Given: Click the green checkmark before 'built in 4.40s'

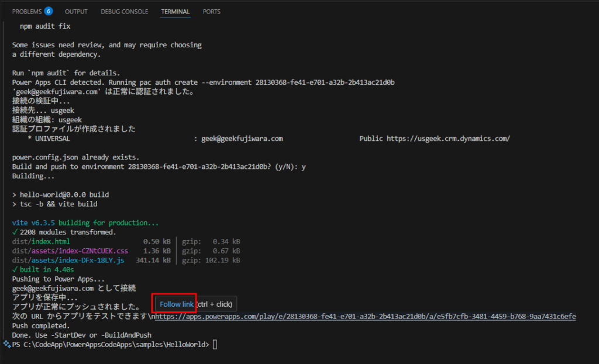Looking at the screenshot, I should [x=15, y=270].
